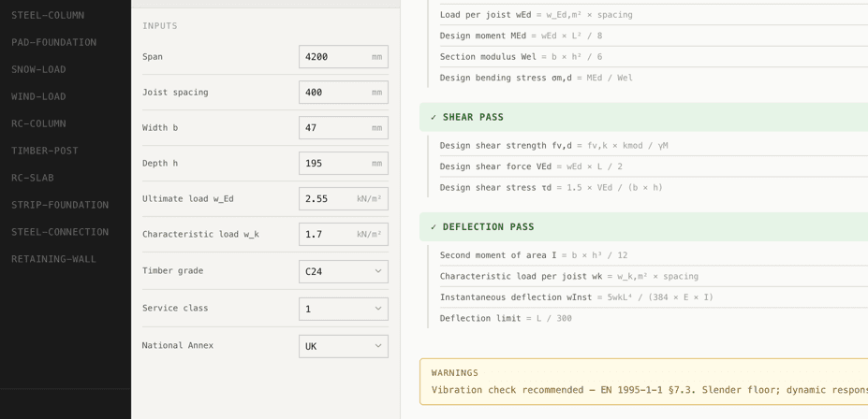
Task: Go to the TIMBER-POST calculator
Action: 45,151
